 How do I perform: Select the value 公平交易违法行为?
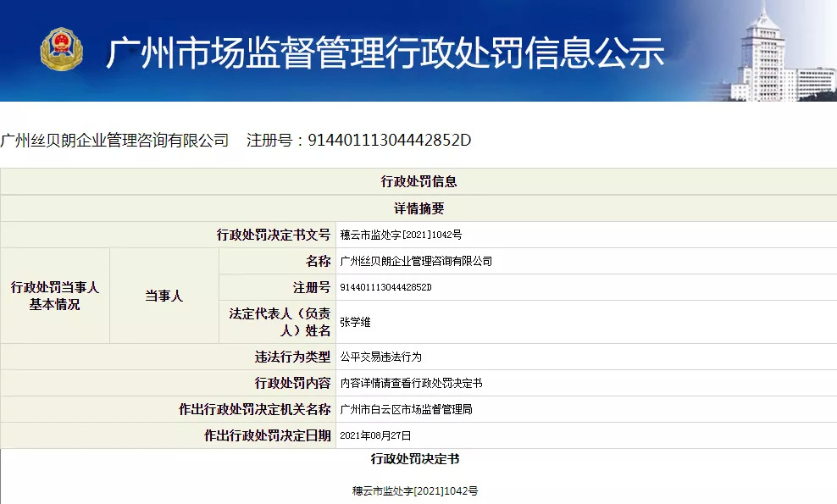pos(380,357)
